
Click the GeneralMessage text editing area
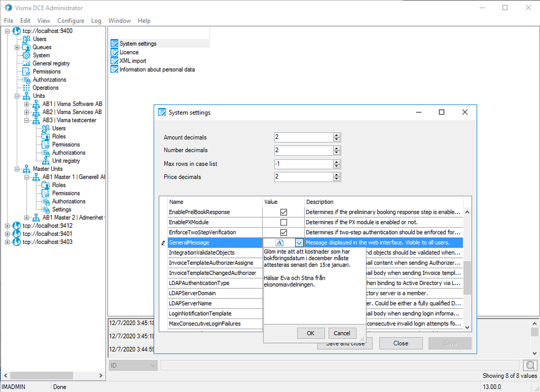[x=314, y=286]
